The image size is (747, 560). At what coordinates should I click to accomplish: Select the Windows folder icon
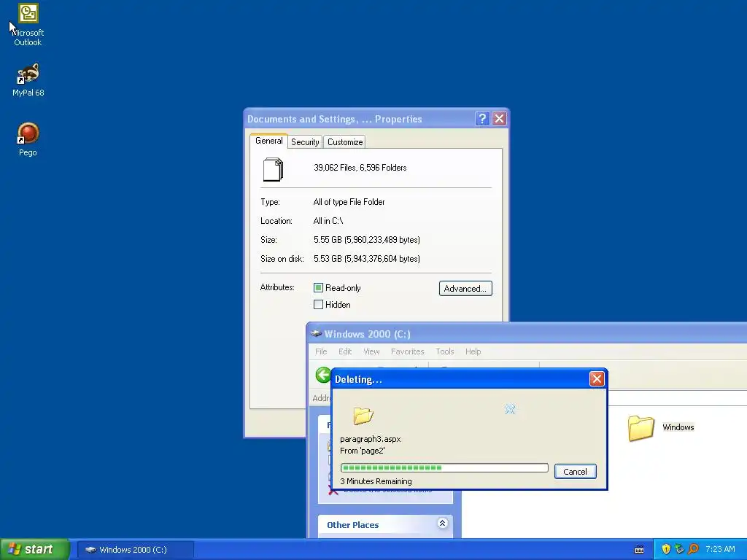pos(640,427)
